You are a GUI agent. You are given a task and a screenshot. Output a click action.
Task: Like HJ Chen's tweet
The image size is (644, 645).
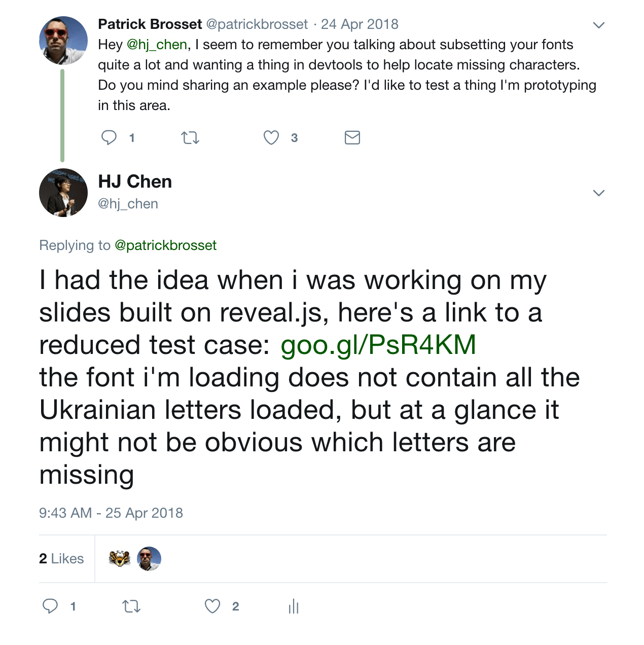[212, 606]
